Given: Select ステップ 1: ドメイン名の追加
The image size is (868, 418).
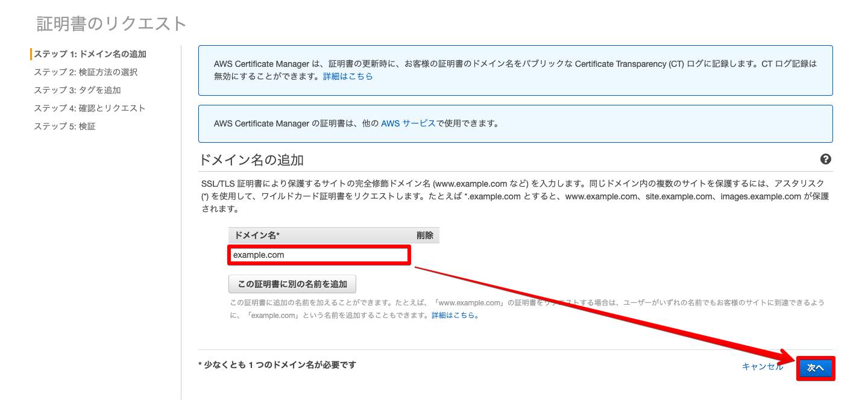Looking at the screenshot, I should [90, 54].
